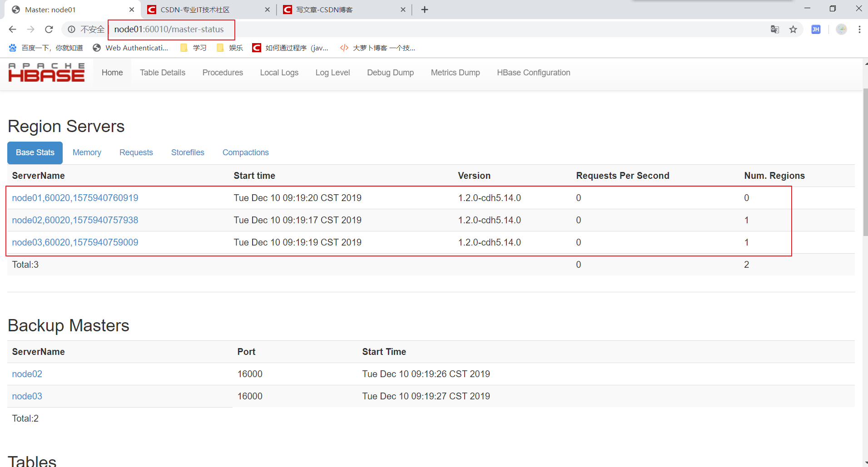Open Debug Dump in the navbar

(391, 73)
